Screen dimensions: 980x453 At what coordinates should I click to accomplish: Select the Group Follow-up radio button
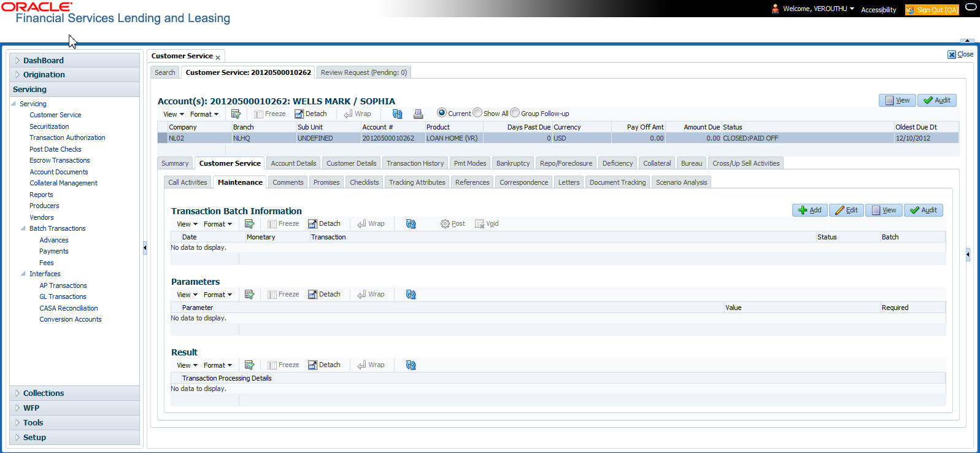(x=515, y=113)
